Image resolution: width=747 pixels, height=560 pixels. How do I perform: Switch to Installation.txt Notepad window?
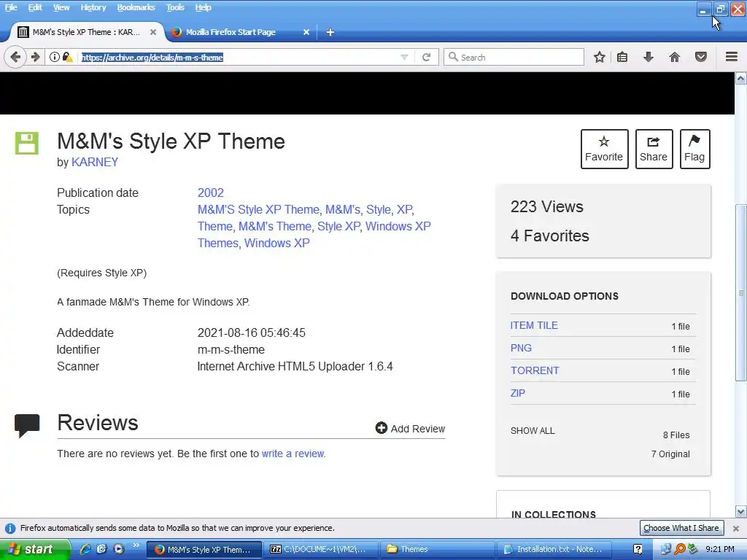point(554,549)
